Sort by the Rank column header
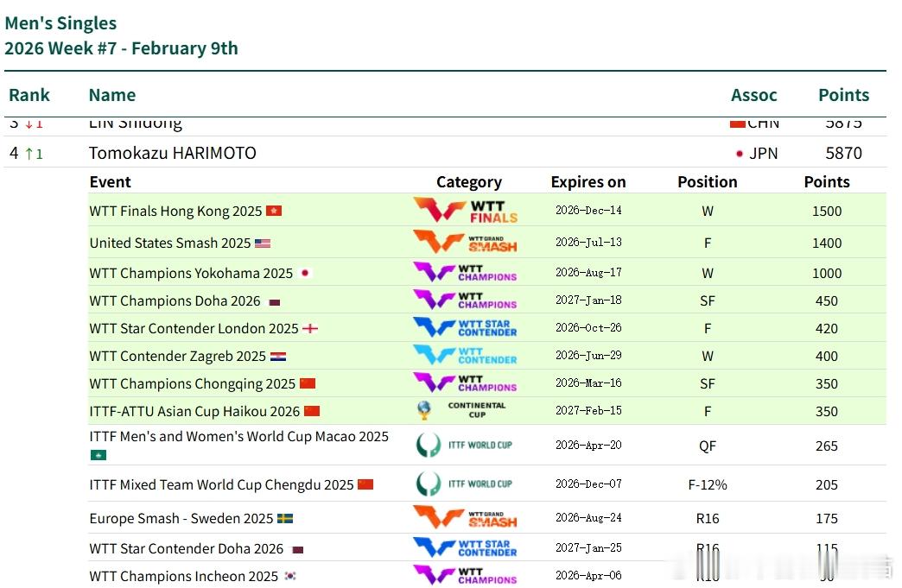 click(x=29, y=95)
